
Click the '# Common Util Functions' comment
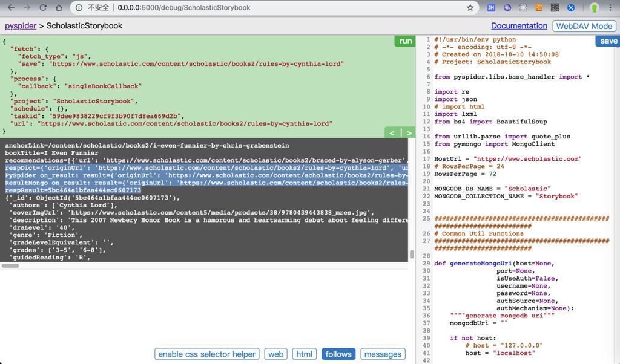tap(479, 233)
